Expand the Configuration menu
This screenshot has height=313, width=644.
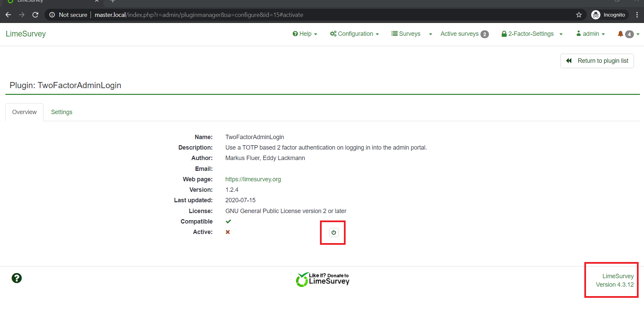pos(354,34)
